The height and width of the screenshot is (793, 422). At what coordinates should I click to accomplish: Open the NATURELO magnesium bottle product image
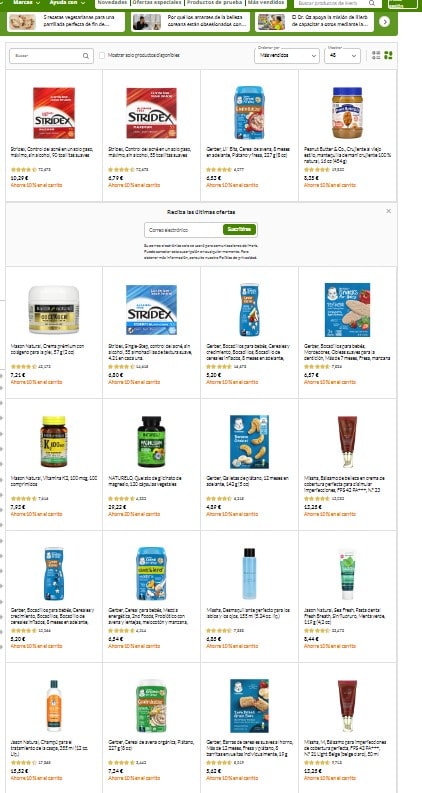[x=151, y=442]
